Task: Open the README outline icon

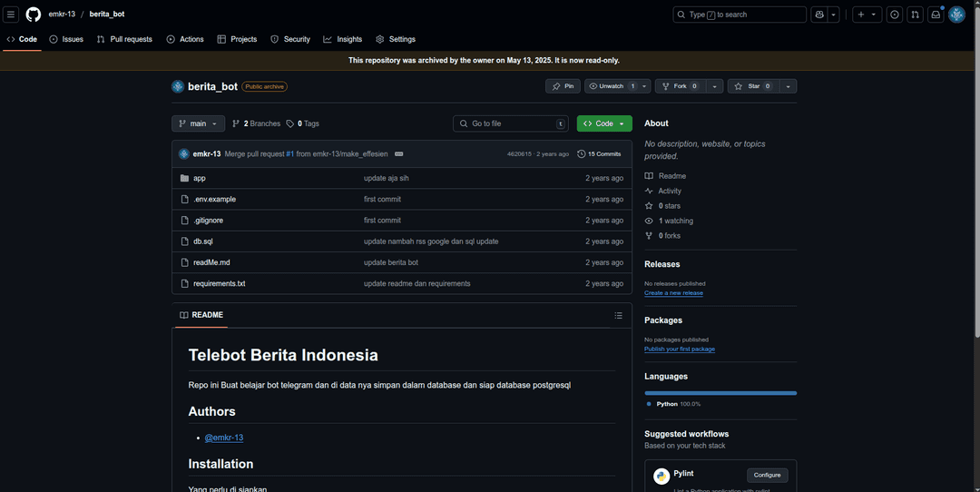Action: 618,316
